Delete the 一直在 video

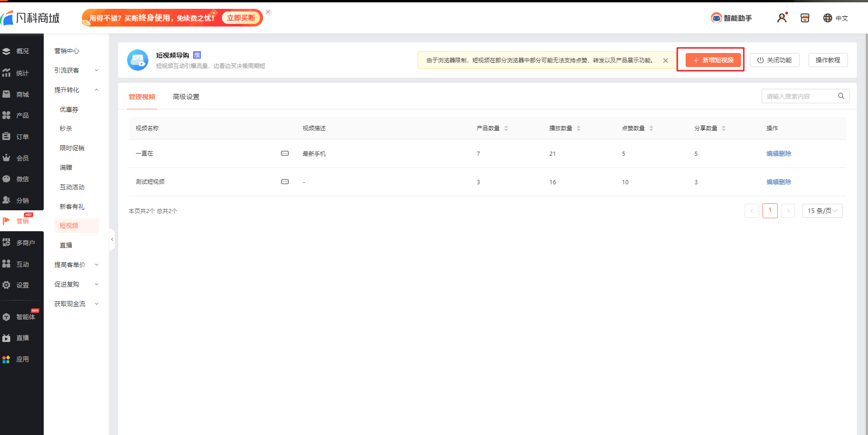click(x=785, y=154)
